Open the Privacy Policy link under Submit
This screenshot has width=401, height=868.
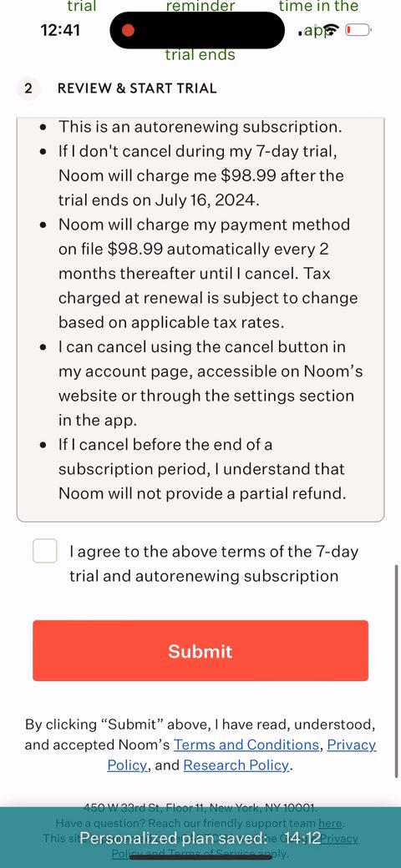tap(242, 755)
